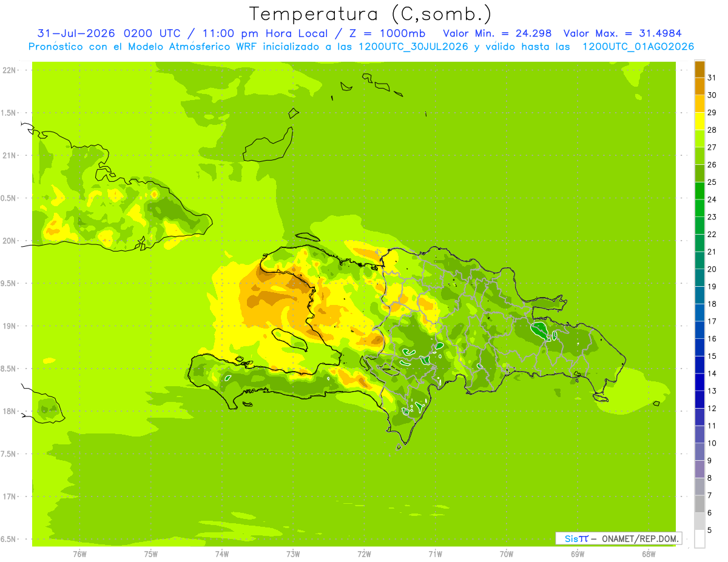Click the color scale label "19"
728x562 pixels.
coord(712,287)
